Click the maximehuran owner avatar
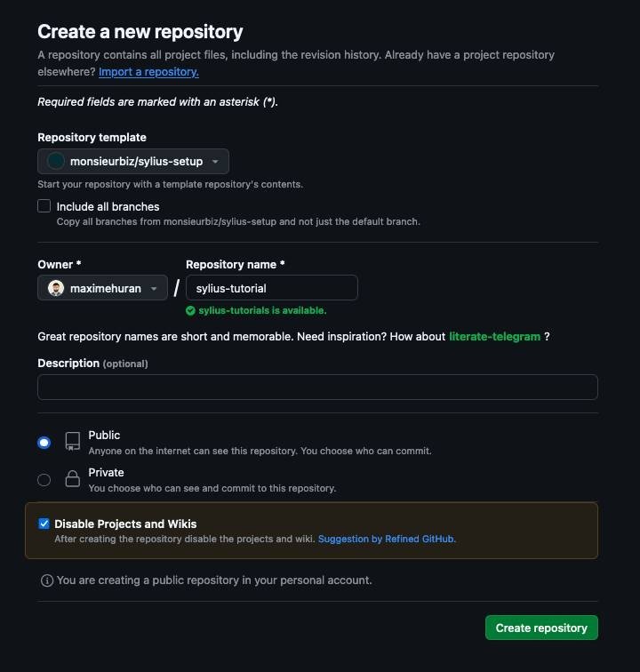The height and width of the screenshot is (672, 640). [56, 288]
